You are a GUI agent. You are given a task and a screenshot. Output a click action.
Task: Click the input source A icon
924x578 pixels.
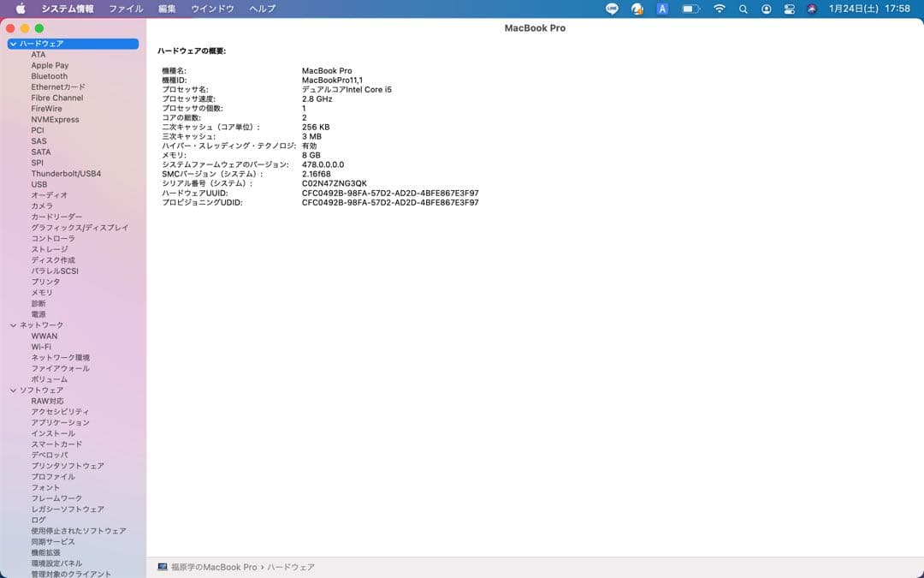660,9
